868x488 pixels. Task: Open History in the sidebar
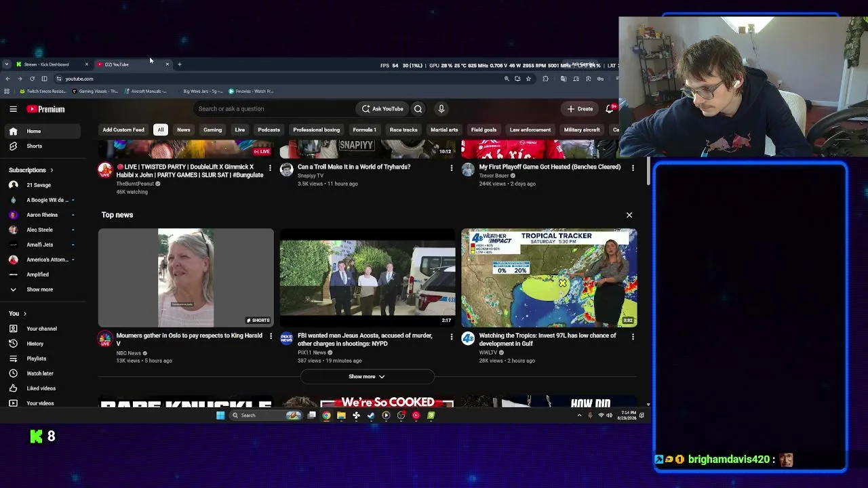point(43,344)
